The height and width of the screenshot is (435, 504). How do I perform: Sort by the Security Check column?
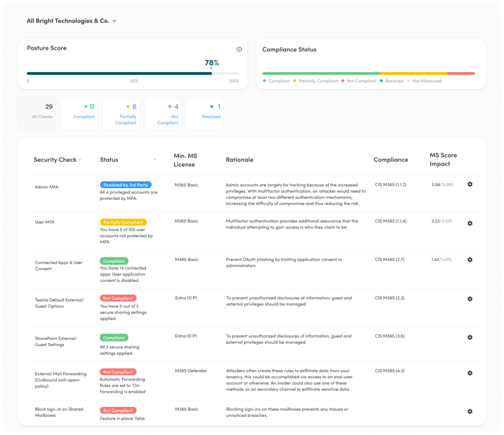tap(80, 160)
